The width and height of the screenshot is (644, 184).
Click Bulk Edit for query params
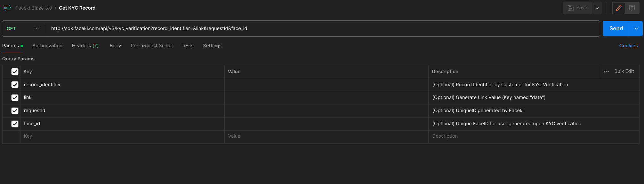point(624,71)
